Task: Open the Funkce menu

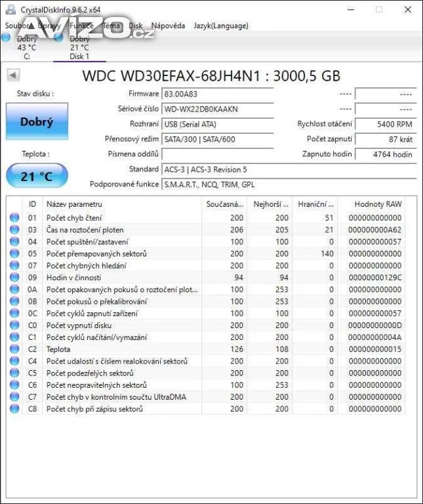Action: (81, 26)
